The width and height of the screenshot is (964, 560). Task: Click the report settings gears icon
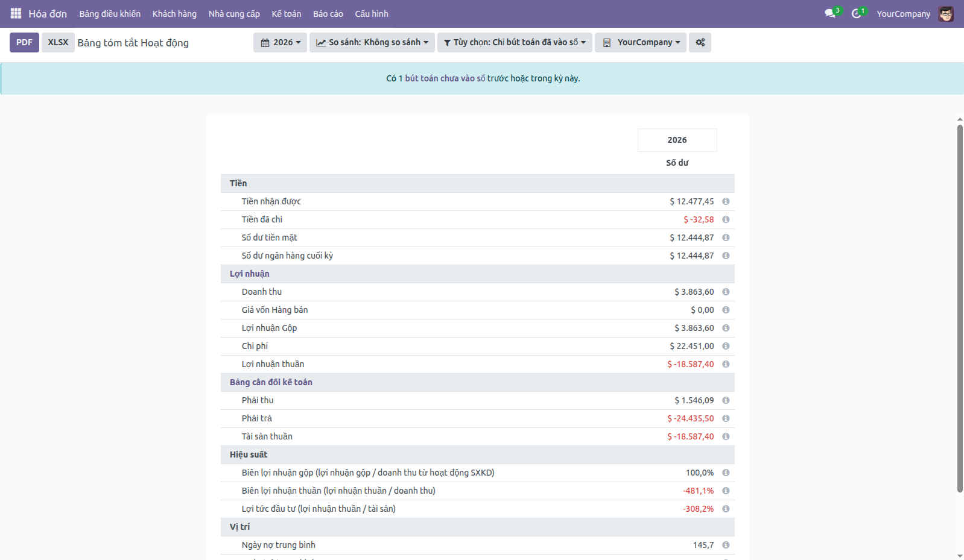coord(700,42)
